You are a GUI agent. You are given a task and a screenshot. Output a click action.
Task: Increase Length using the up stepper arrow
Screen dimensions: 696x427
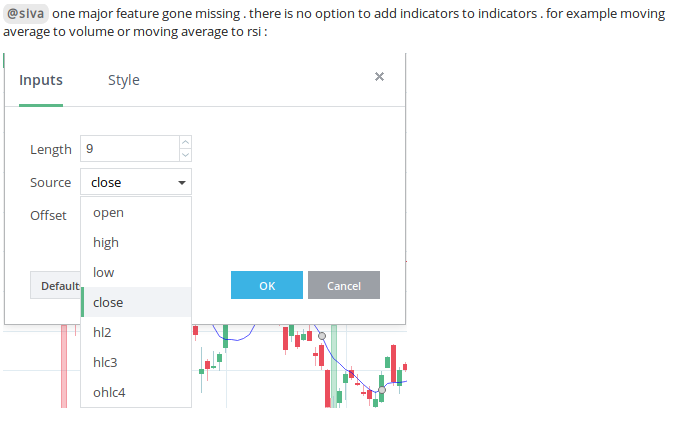pos(185,143)
